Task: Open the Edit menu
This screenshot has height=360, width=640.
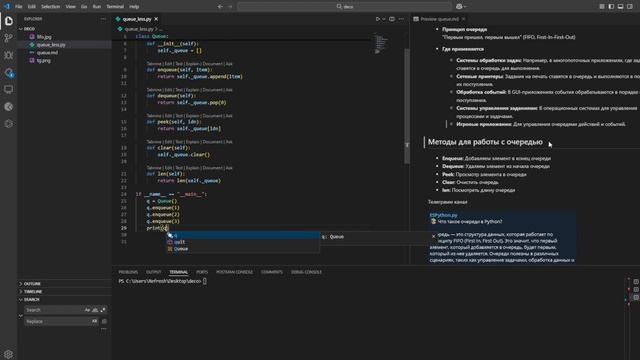Action: coord(32,7)
